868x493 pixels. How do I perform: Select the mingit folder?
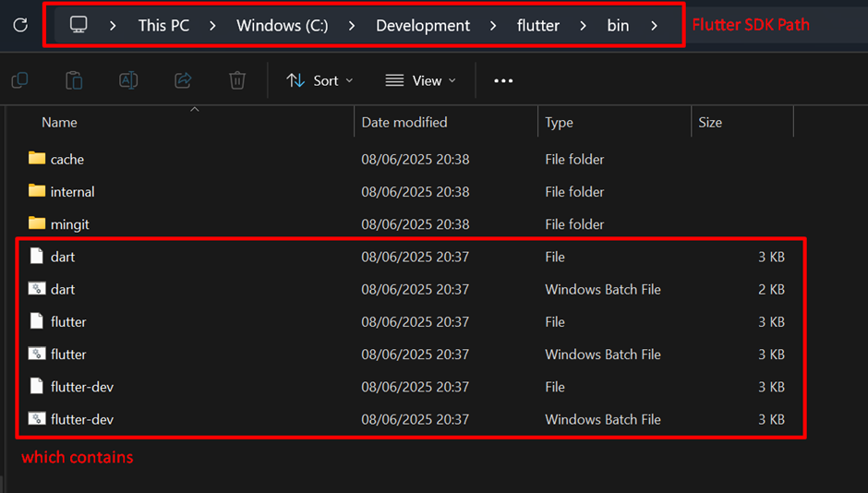coord(406,224)
